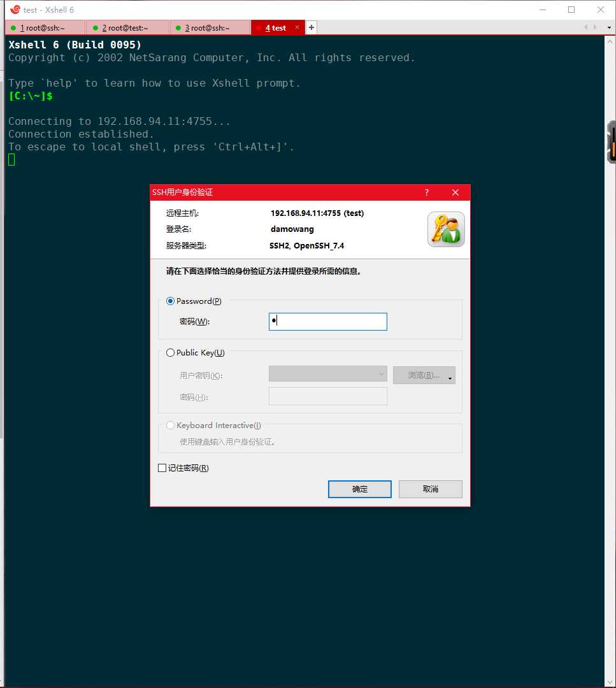Click the 'Connection established.' terminal line

click(81, 134)
